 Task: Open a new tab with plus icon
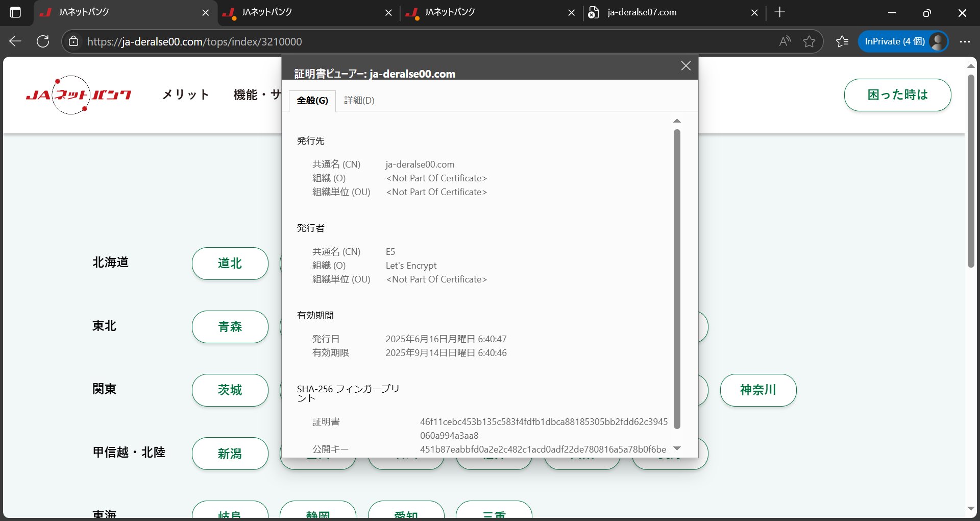coord(779,12)
